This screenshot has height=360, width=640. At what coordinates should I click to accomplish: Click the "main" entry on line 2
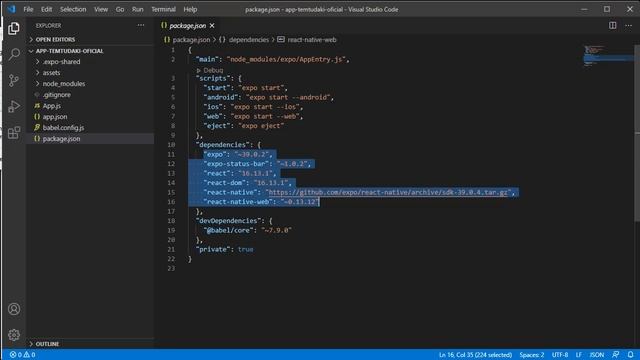272,59
